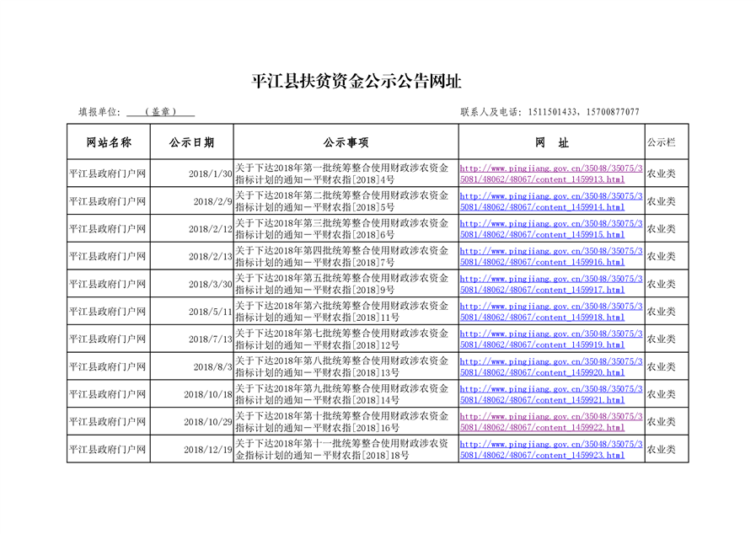
Task: Click the (盖章) field after 填报单位
Action: coord(159,112)
